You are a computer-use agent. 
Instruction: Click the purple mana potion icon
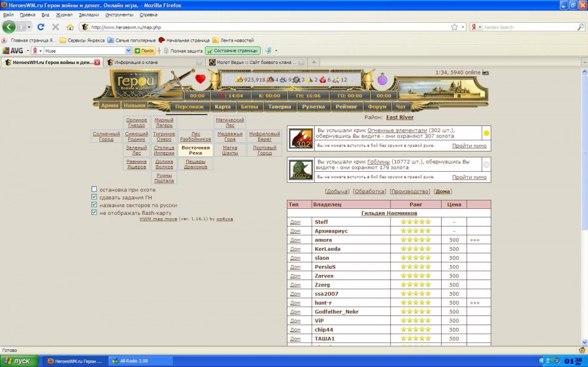tap(382, 80)
